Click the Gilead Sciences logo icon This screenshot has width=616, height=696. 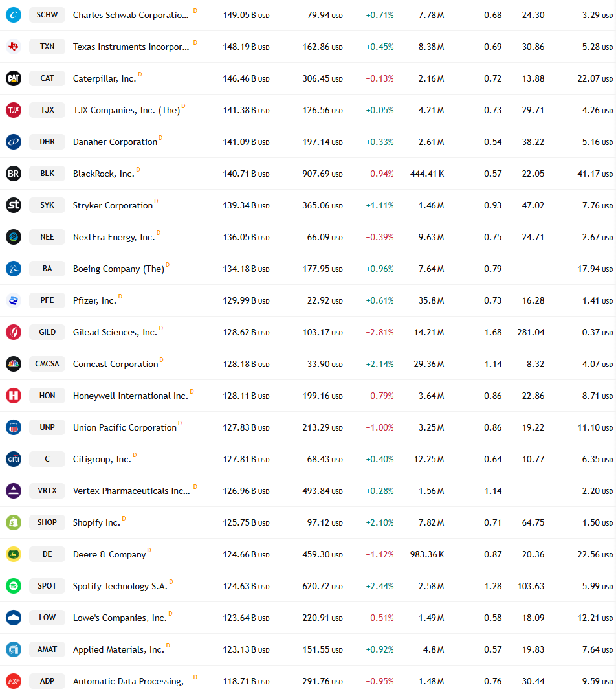coord(14,332)
